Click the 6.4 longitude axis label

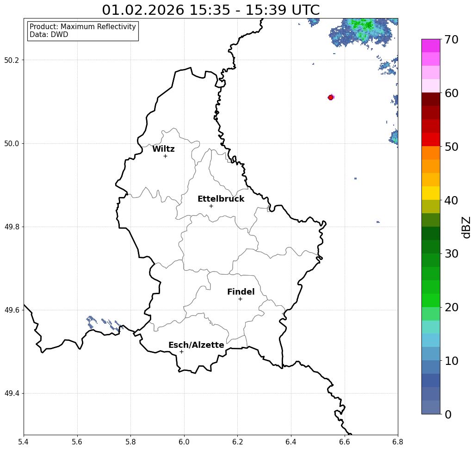(291, 442)
